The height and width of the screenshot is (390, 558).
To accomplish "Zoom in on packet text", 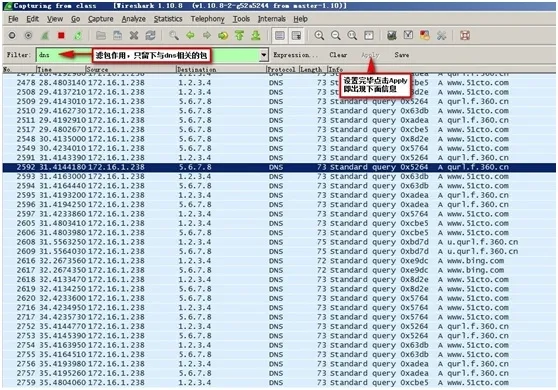I will pos(319,36).
